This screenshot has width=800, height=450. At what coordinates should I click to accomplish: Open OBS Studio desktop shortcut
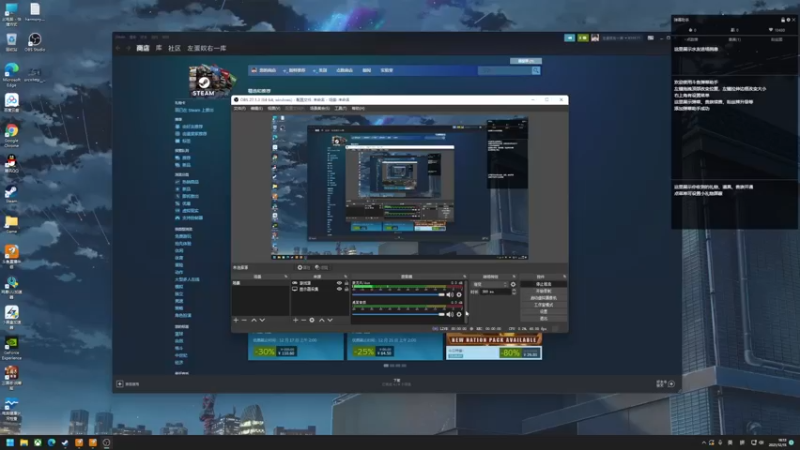(35, 42)
